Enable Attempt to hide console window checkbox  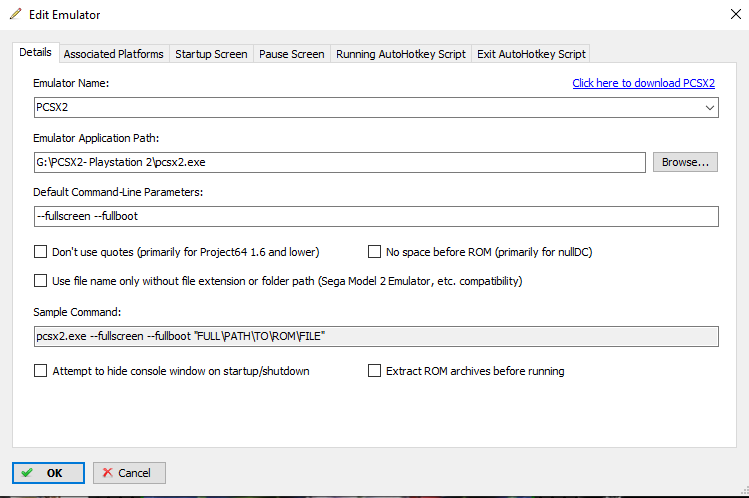pos(41,371)
